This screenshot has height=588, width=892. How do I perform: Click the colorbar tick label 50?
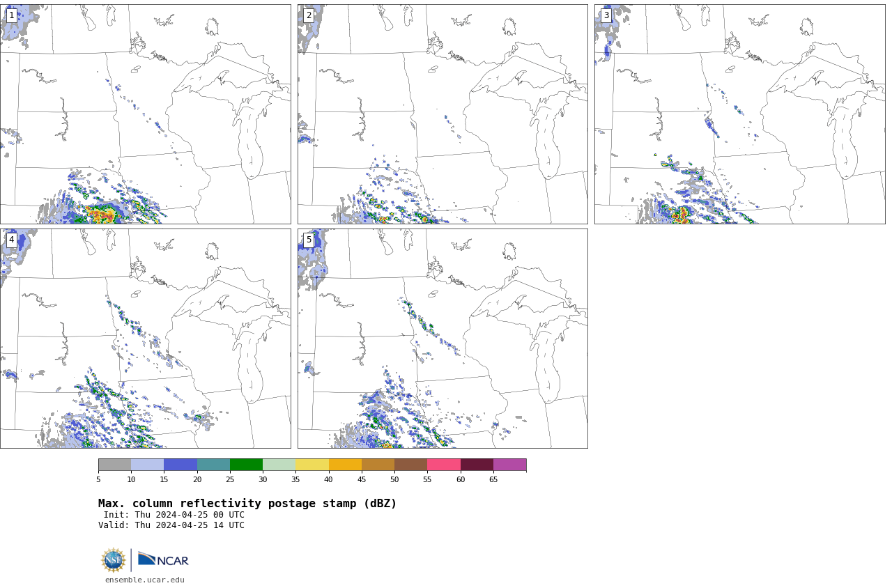(x=394, y=479)
